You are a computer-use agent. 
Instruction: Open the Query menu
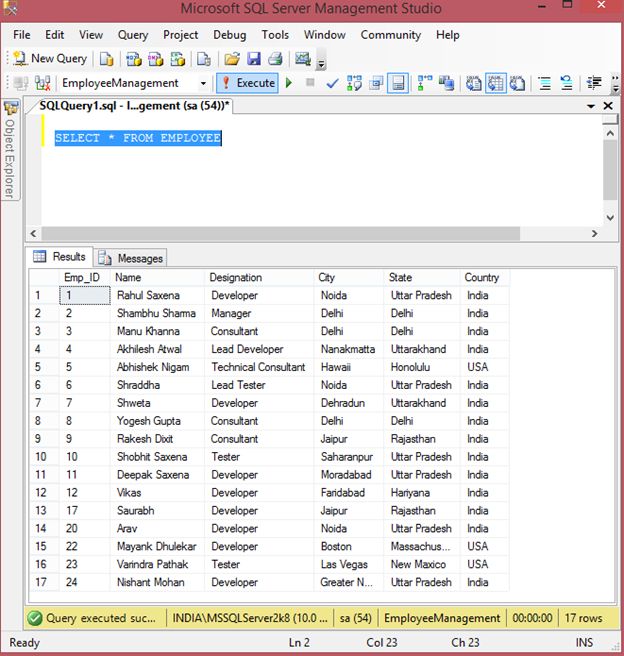(133, 35)
